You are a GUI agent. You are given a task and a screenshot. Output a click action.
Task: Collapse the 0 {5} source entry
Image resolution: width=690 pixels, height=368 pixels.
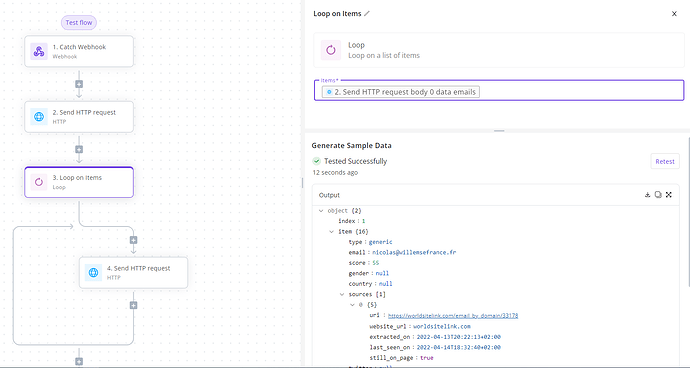[x=352, y=305]
